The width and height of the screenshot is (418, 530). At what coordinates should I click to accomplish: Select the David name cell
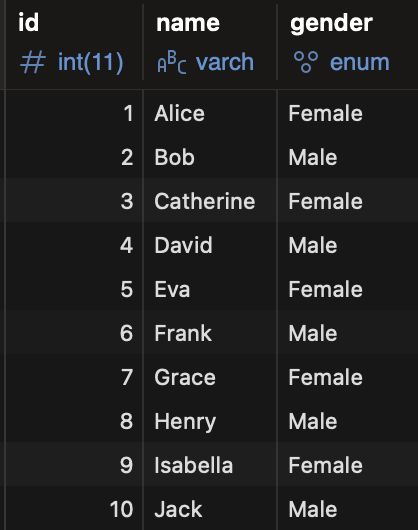click(210, 245)
